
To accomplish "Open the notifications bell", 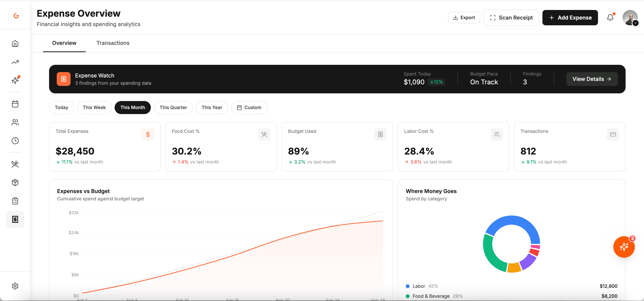I will pos(610,17).
